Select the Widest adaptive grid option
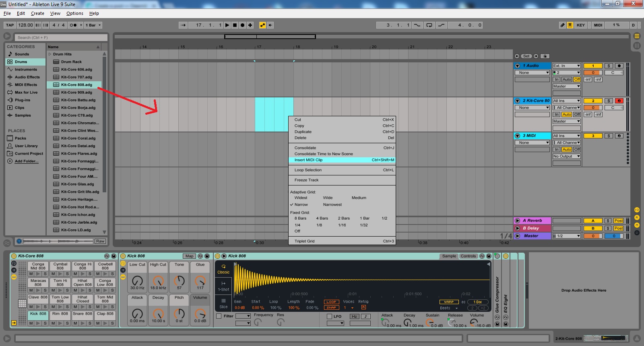644x346 pixels. click(301, 198)
